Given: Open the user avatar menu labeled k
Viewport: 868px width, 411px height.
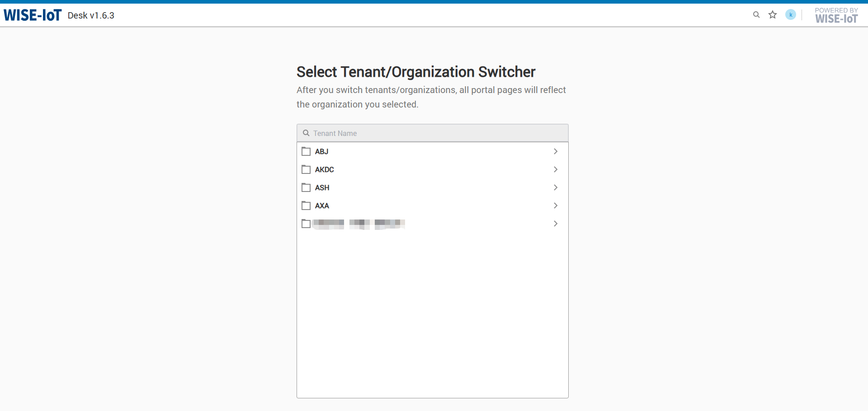Looking at the screenshot, I should tap(790, 14).
